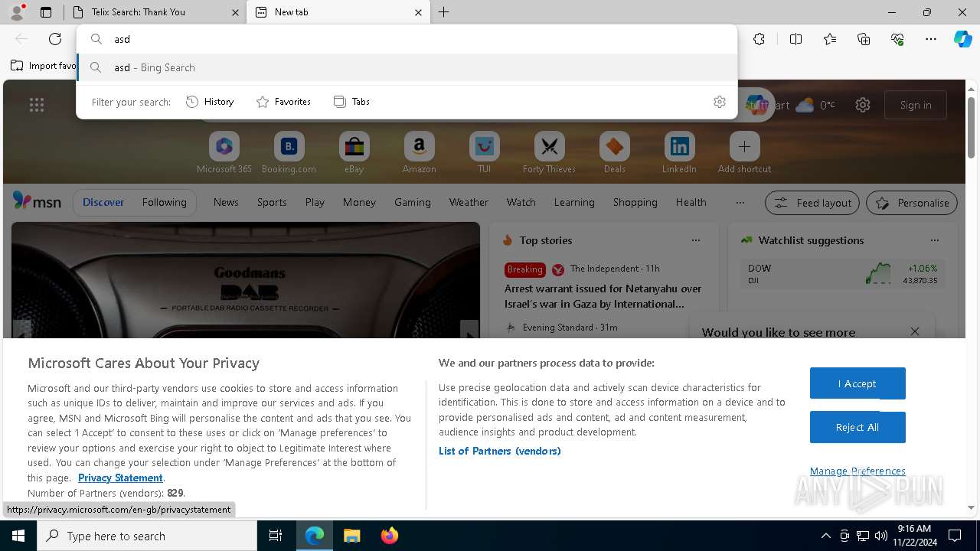Open the Favorites star toolbar icon

click(830, 39)
